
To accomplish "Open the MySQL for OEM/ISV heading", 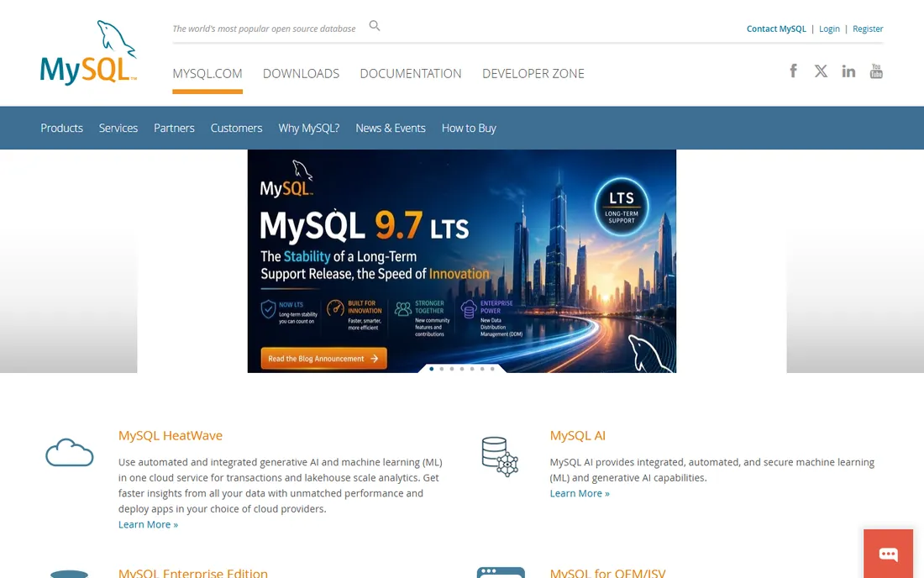I will 607,573.
